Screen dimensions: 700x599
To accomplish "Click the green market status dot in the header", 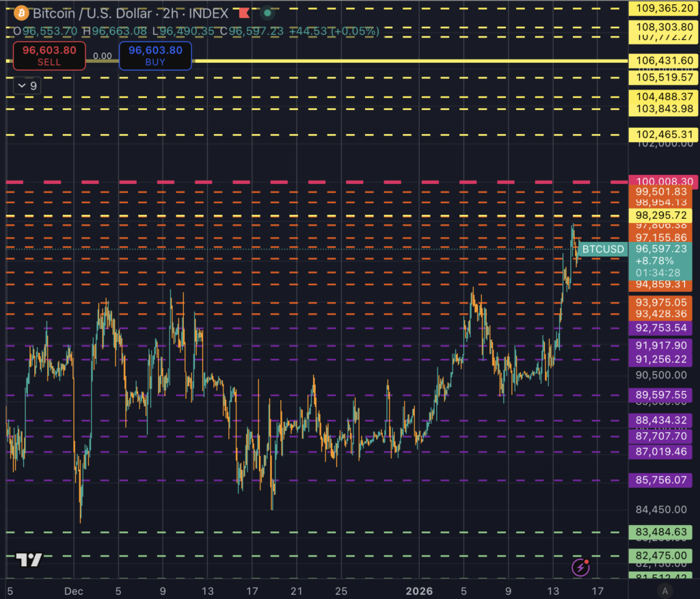I will [x=267, y=12].
